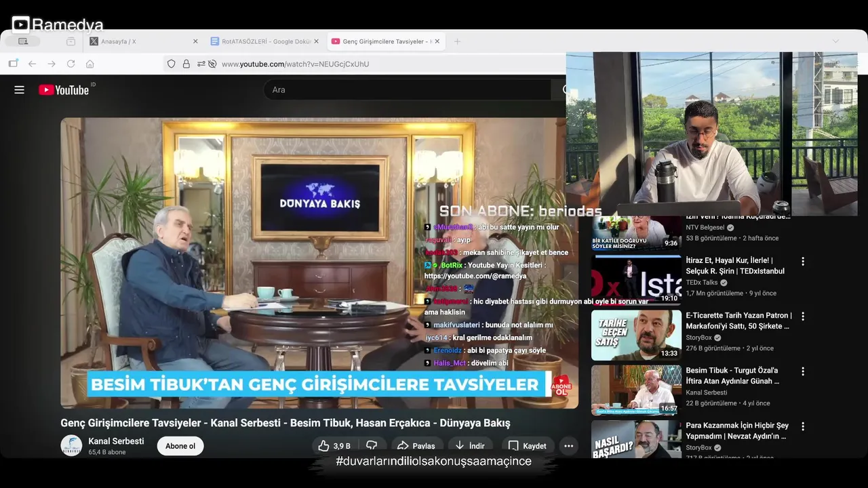Click İtiraz Et, Hayal Kur, İlerle title
The image size is (868, 488).
[735, 266]
